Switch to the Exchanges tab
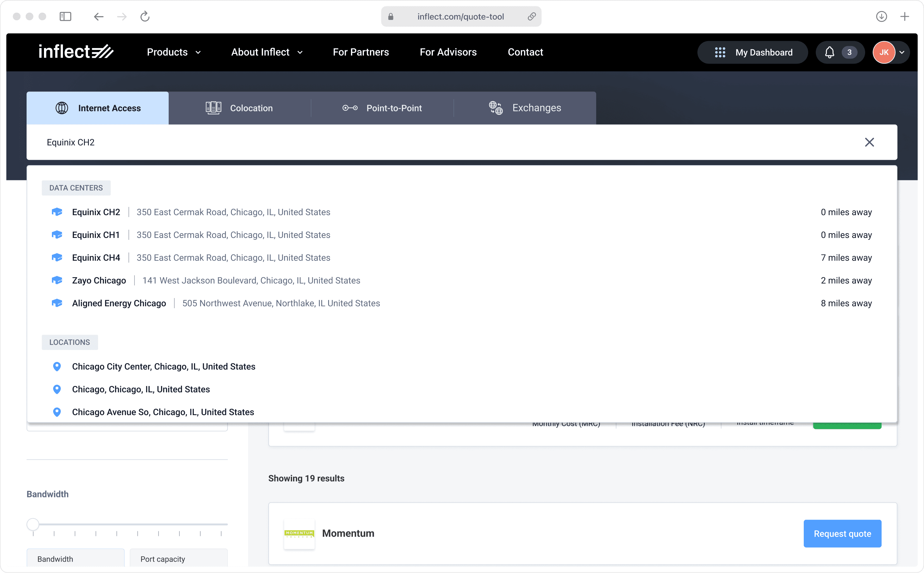Viewport: 924px width, 573px height. [x=536, y=108]
